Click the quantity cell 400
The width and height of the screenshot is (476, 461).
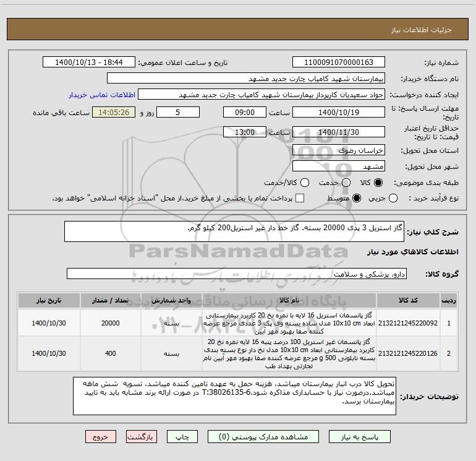pos(111,353)
